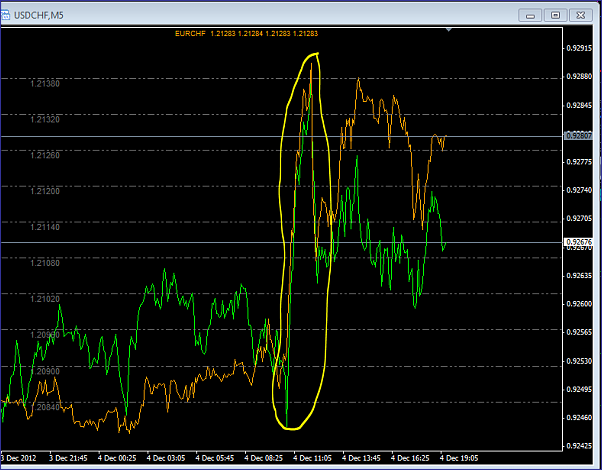Click the 0.92600 price on right scale
Image resolution: width=602 pixels, height=470 pixels.
click(579, 304)
